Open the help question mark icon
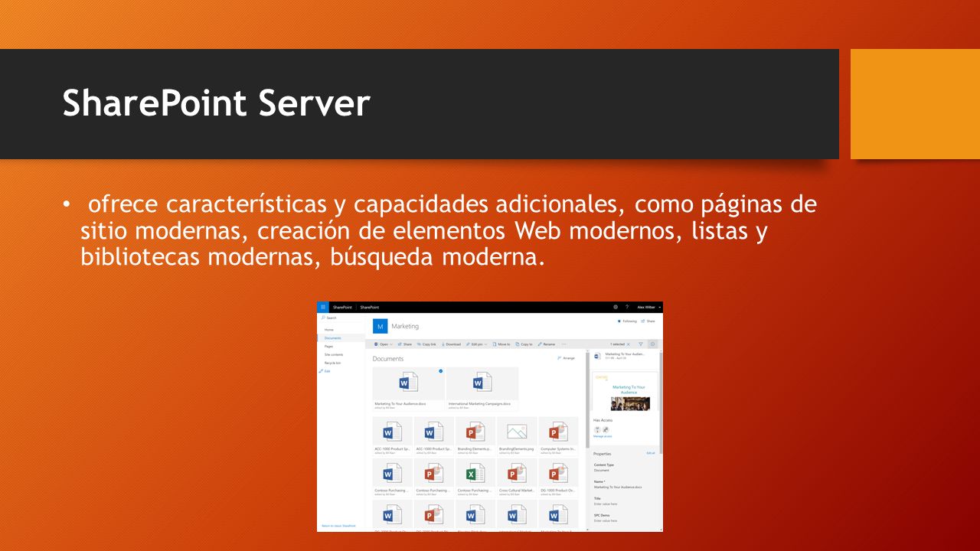This screenshot has height=551, width=980. tap(627, 307)
